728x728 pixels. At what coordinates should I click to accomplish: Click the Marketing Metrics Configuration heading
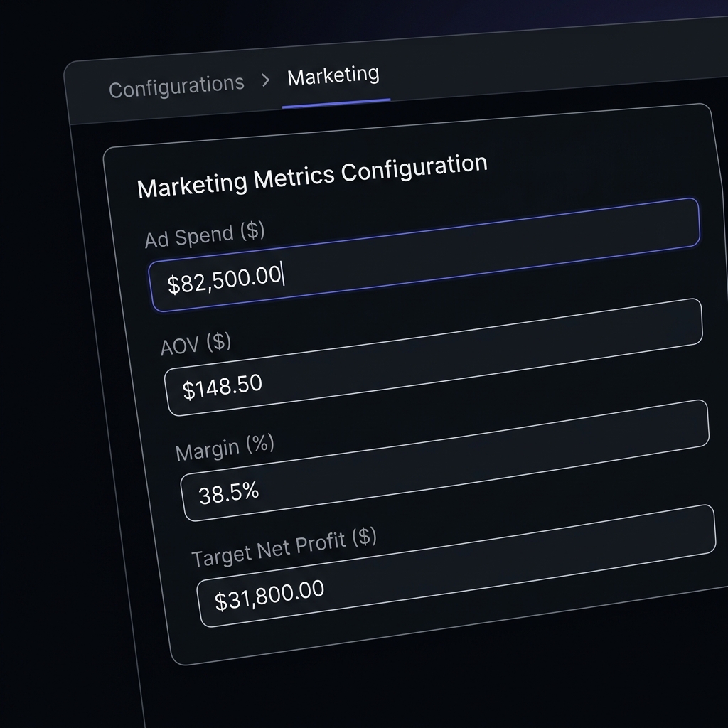312,176
